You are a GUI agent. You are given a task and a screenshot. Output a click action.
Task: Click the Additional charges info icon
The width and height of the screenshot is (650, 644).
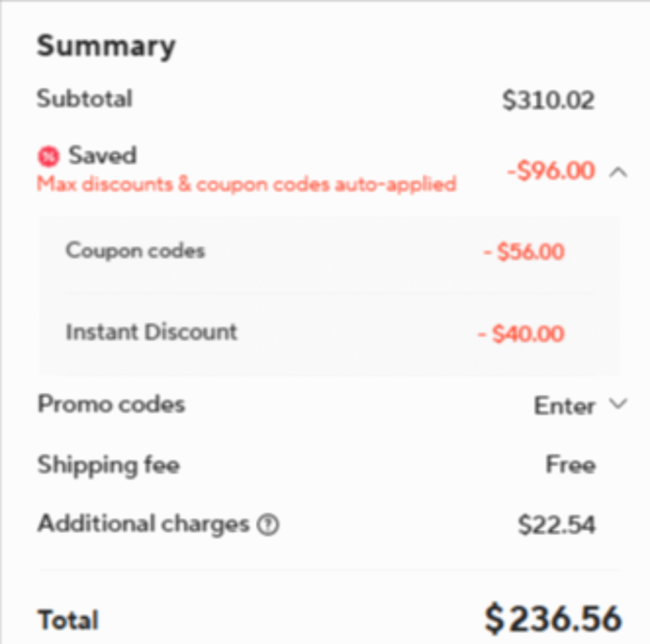(x=268, y=525)
